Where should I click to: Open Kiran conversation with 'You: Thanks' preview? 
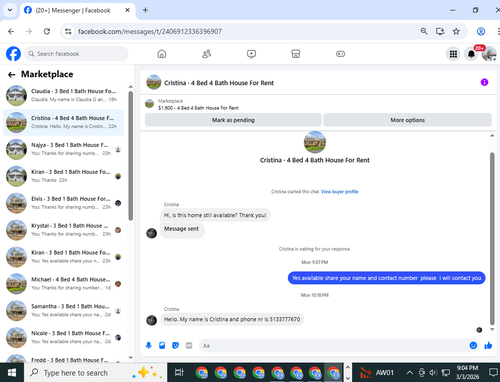[63, 176]
